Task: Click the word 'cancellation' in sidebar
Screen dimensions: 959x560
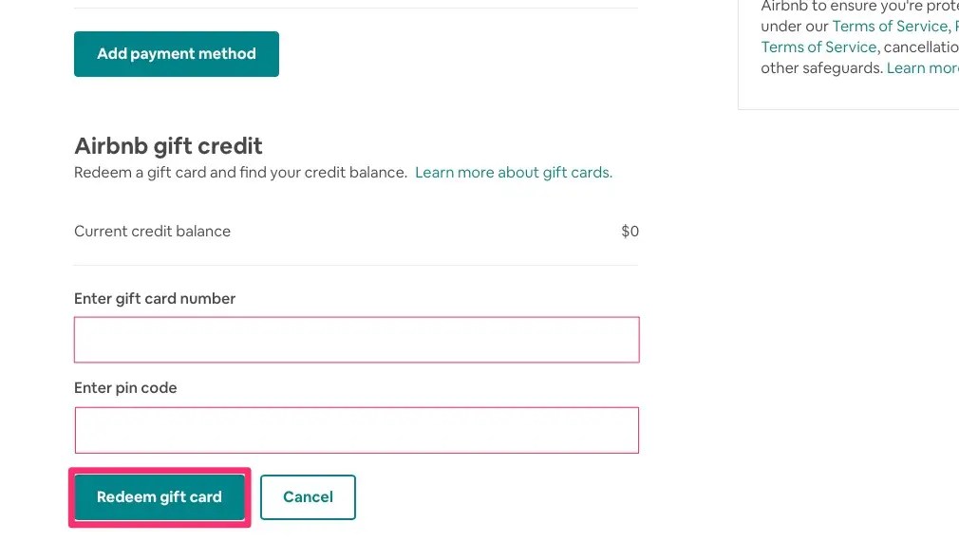Action: [x=920, y=47]
